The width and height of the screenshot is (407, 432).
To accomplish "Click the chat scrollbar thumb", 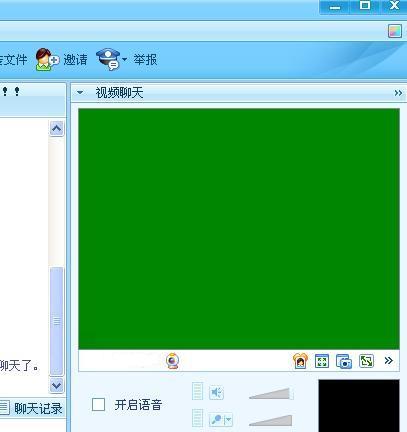I will pos(56,321).
